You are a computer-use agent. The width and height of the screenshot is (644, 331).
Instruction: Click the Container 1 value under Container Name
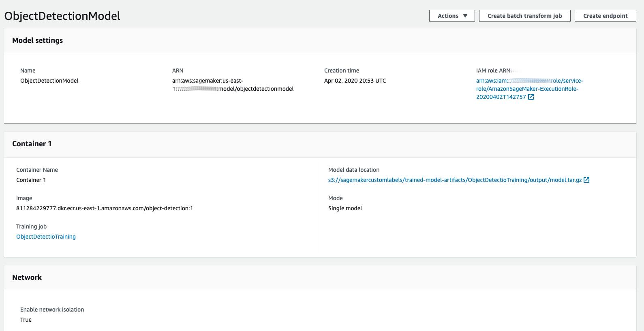point(31,180)
